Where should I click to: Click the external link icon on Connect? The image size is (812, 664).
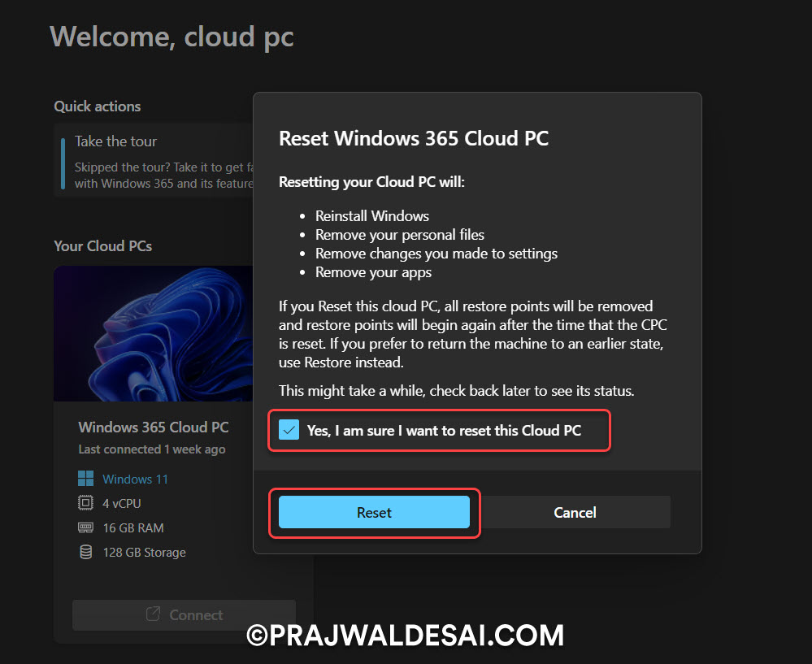point(153,614)
